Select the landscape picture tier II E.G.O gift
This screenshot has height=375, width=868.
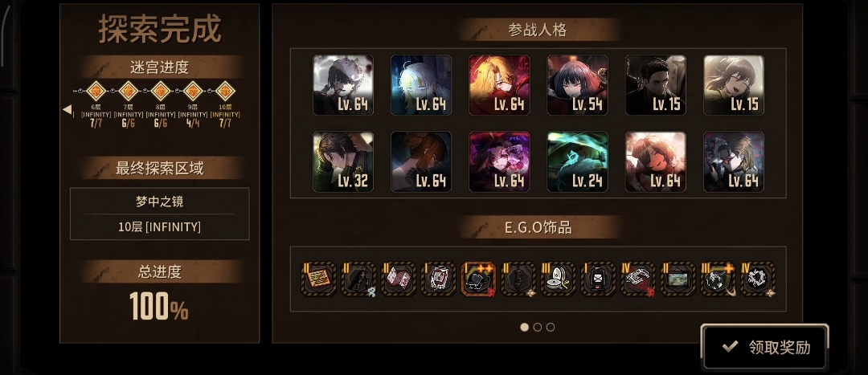tap(678, 279)
